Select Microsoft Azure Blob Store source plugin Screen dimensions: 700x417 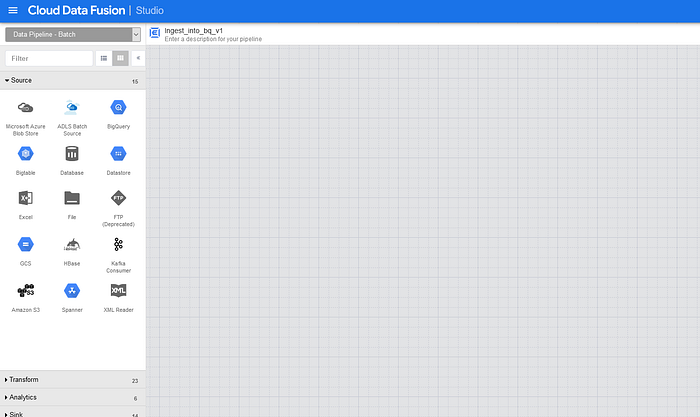pos(25,118)
